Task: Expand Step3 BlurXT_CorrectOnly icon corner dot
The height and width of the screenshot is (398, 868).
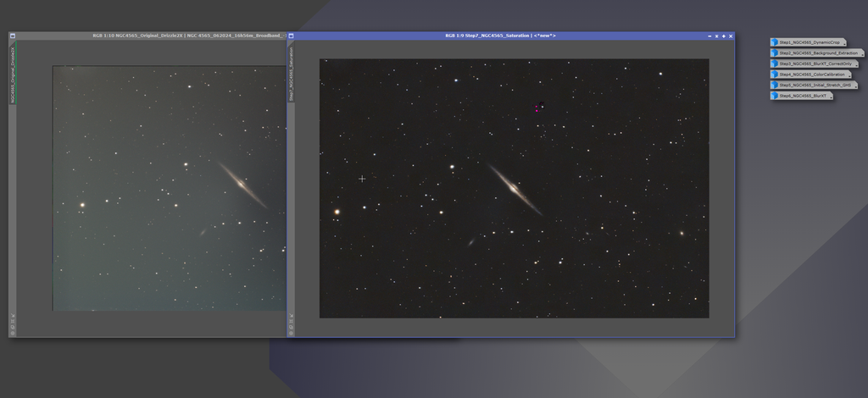Action: 857,65
